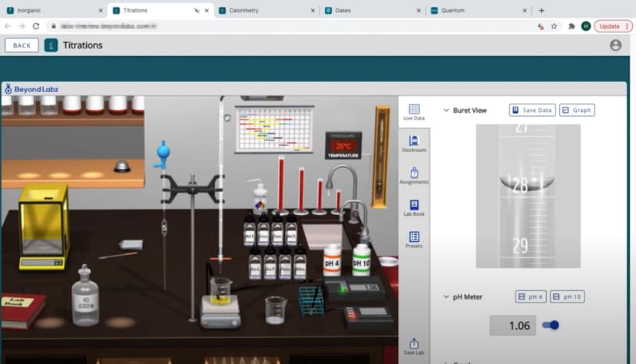Open the Graph button
Viewport: 636px width, 364px height.
[x=577, y=111]
